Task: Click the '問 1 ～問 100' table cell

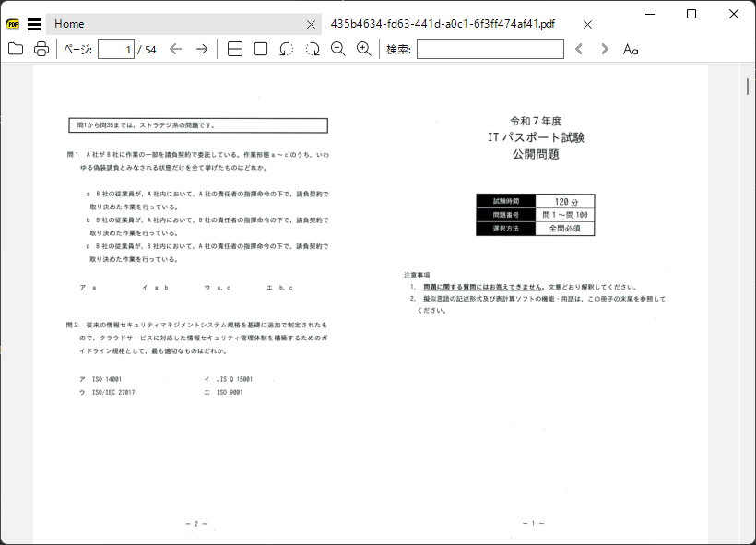Action: [x=565, y=215]
